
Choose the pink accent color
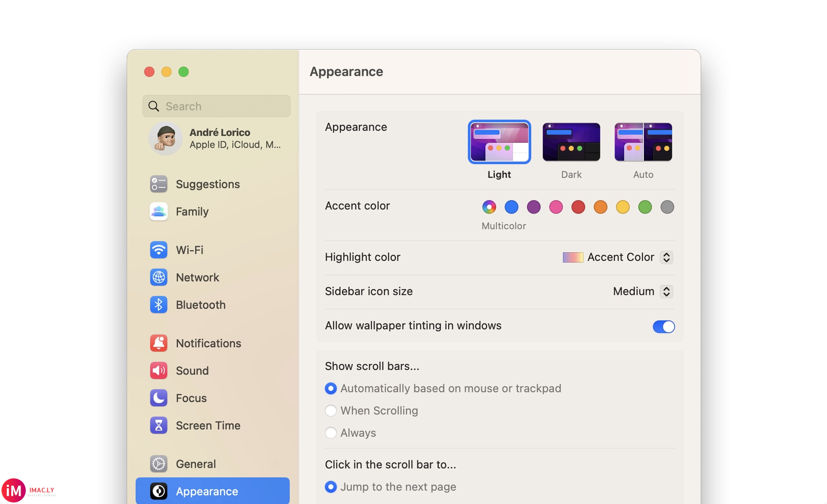(556, 207)
